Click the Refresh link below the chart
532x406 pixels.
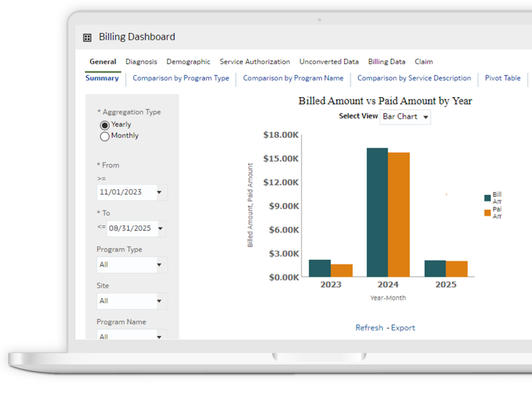point(369,328)
